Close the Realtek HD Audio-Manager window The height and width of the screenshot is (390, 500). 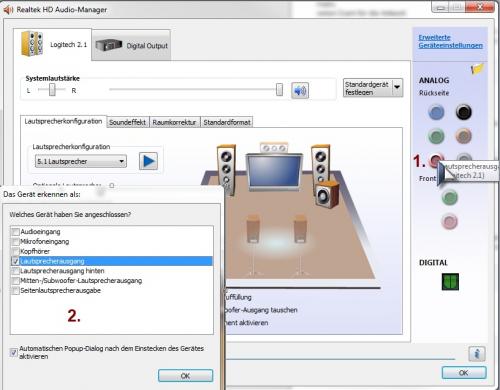(x=479, y=7)
